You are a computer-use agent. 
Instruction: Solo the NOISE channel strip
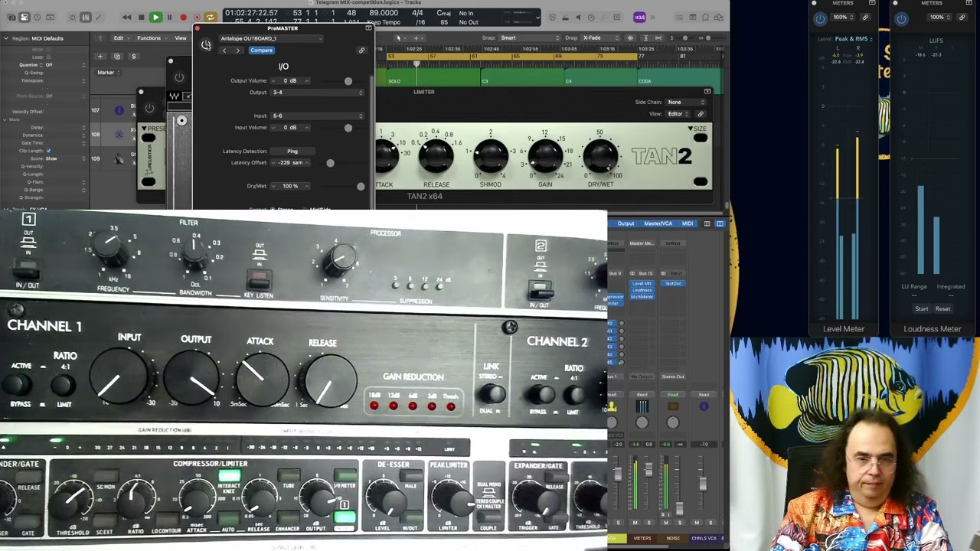point(679,523)
